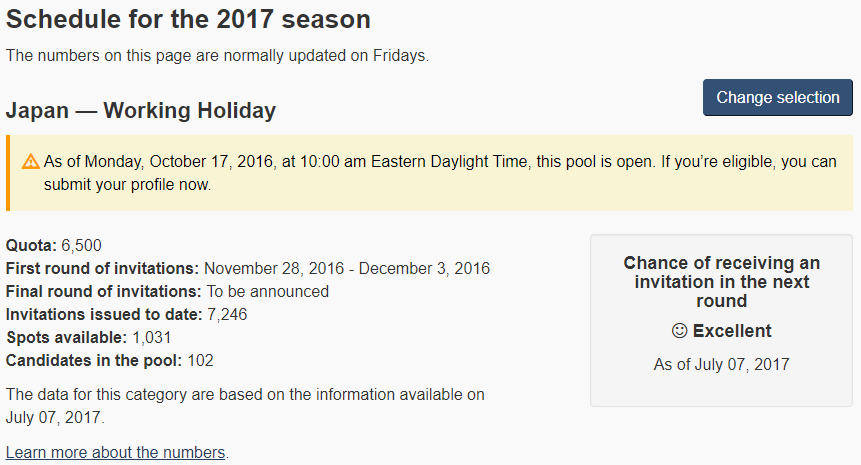
Task: Click the November 28, 2016 - December 3, 2016 date range
Action: click(x=347, y=268)
